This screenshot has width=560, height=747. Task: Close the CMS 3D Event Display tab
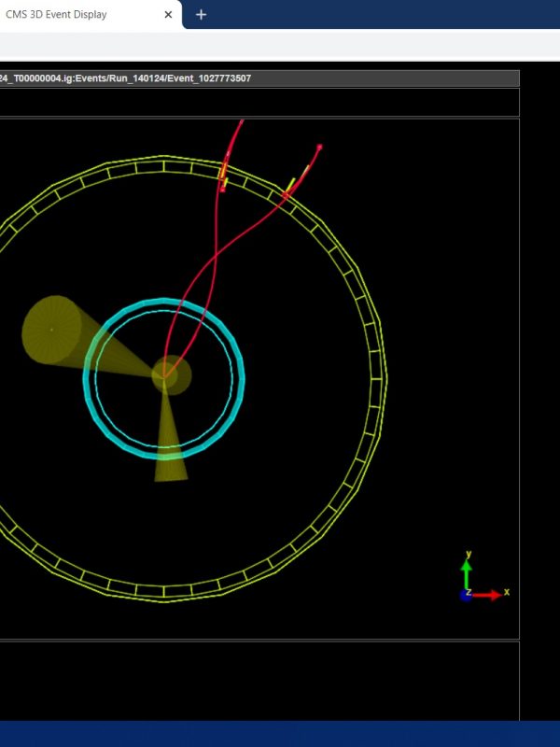[168, 15]
